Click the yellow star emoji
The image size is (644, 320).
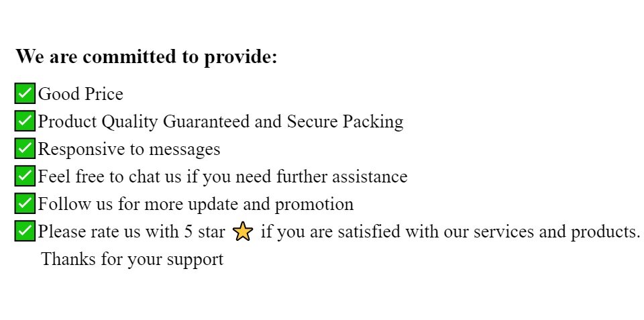[243, 232]
